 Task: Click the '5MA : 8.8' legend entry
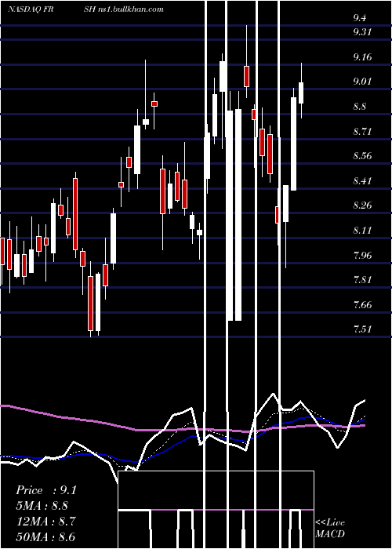(42, 506)
